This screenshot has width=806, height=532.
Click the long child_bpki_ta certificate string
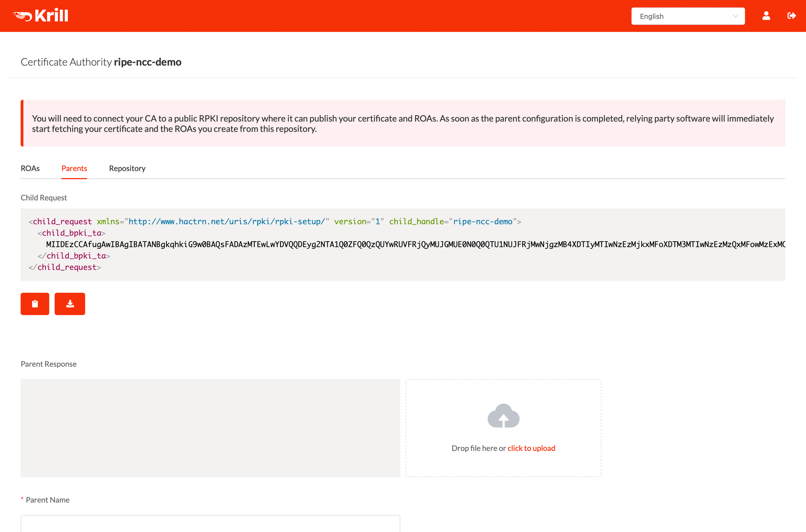point(415,244)
